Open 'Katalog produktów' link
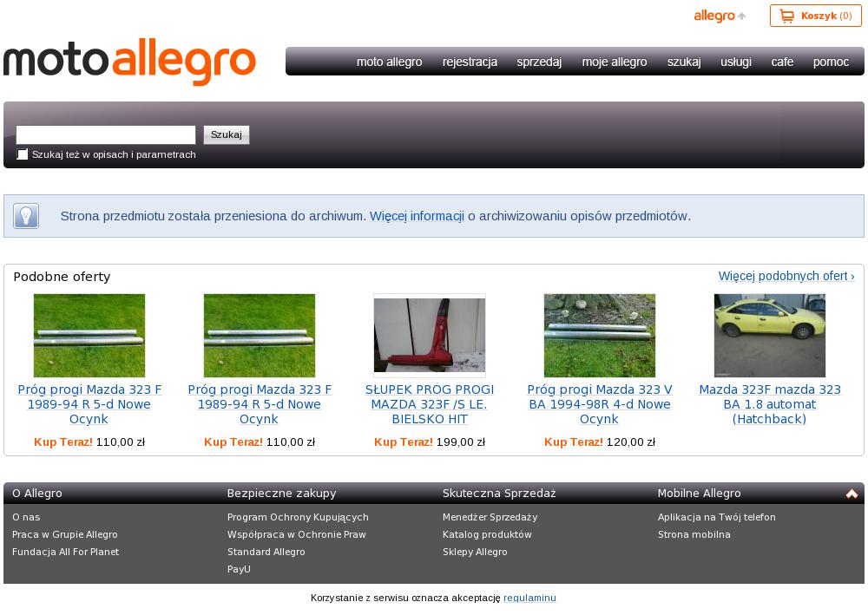 pos(487,534)
